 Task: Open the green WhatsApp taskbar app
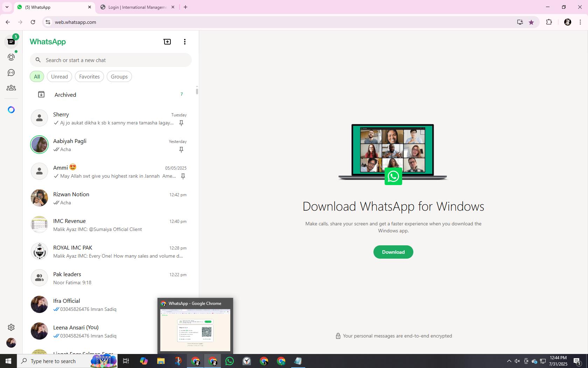230,361
